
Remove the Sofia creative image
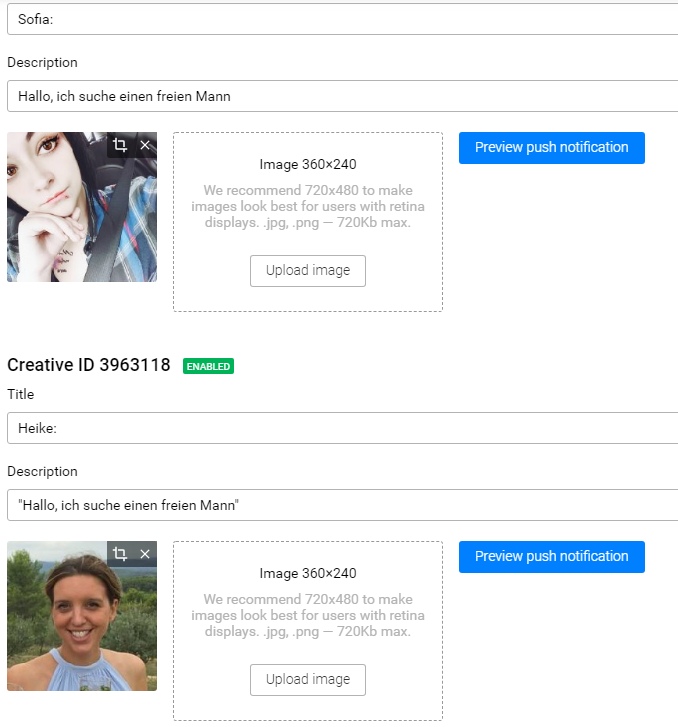click(x=145, y=145)
